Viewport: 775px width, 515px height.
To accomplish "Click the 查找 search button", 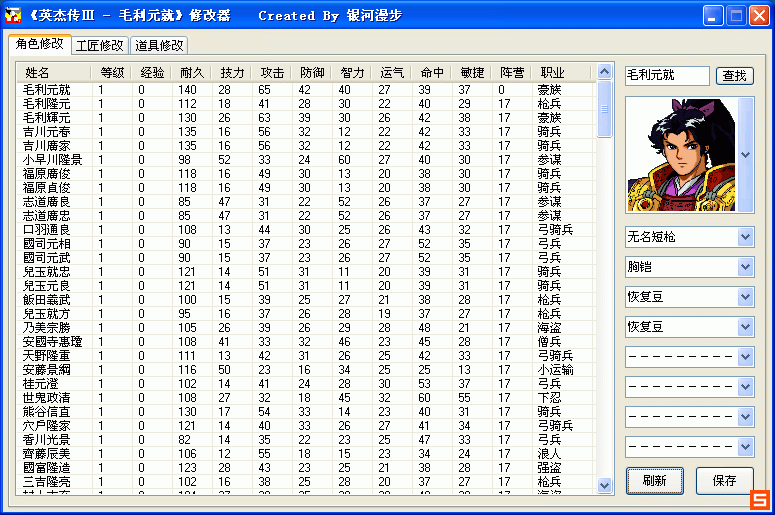I will pyautogui.click(x=734, y=76).
